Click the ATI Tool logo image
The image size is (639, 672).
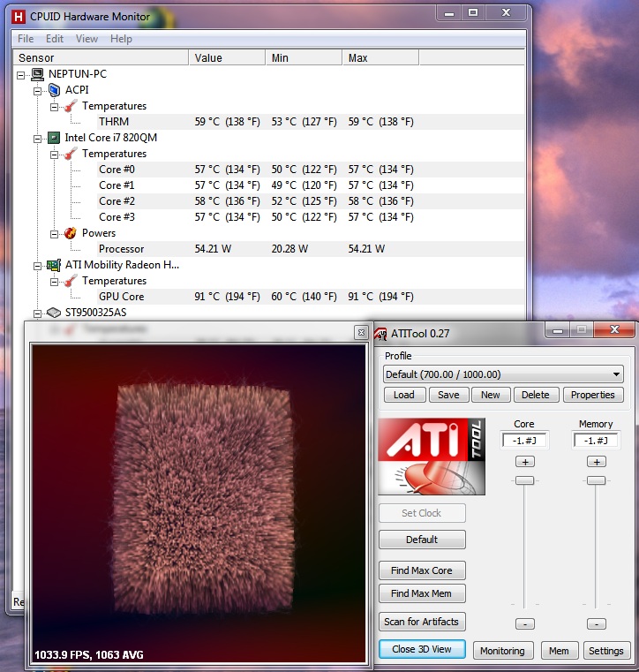[x=432, y=457]
